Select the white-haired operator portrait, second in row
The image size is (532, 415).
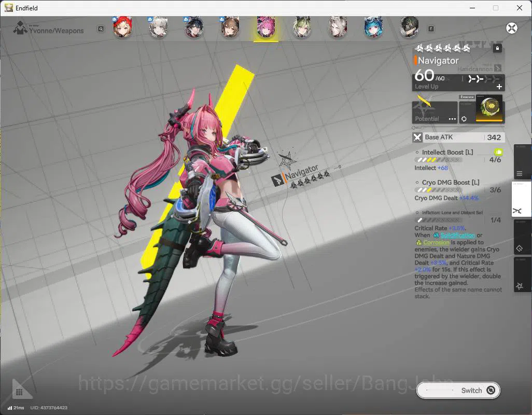click(x=159, y=27)
